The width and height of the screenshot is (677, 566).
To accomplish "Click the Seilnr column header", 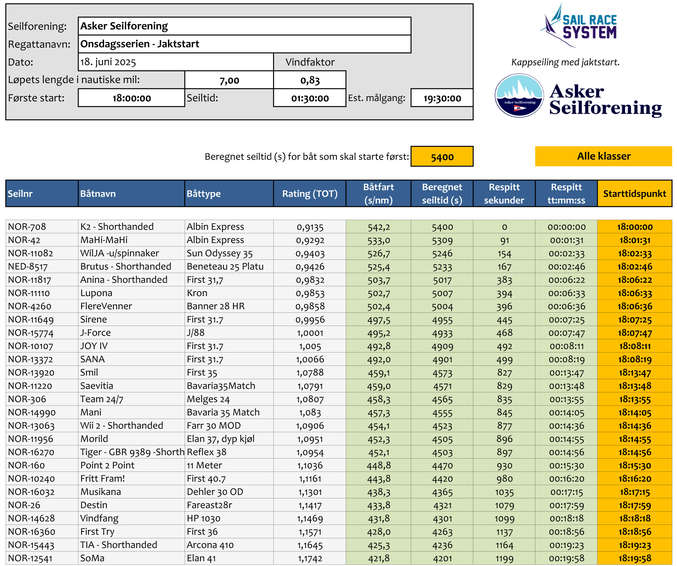I will [x=42, y=193].
